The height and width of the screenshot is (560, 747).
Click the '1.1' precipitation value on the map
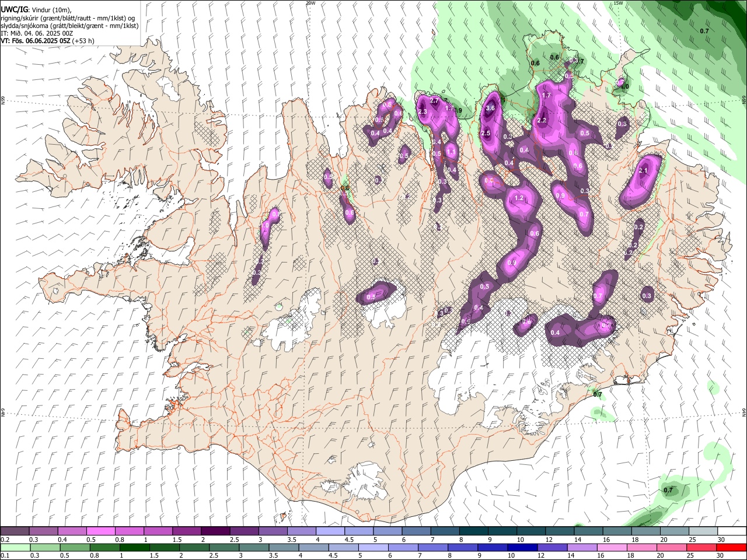tap(451, 152)
